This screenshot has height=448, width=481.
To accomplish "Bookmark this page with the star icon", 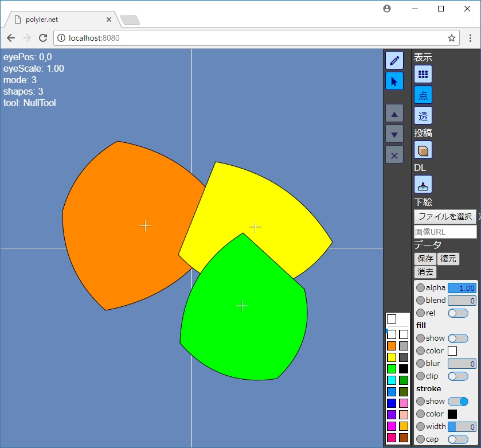I will tap(451, 38).
